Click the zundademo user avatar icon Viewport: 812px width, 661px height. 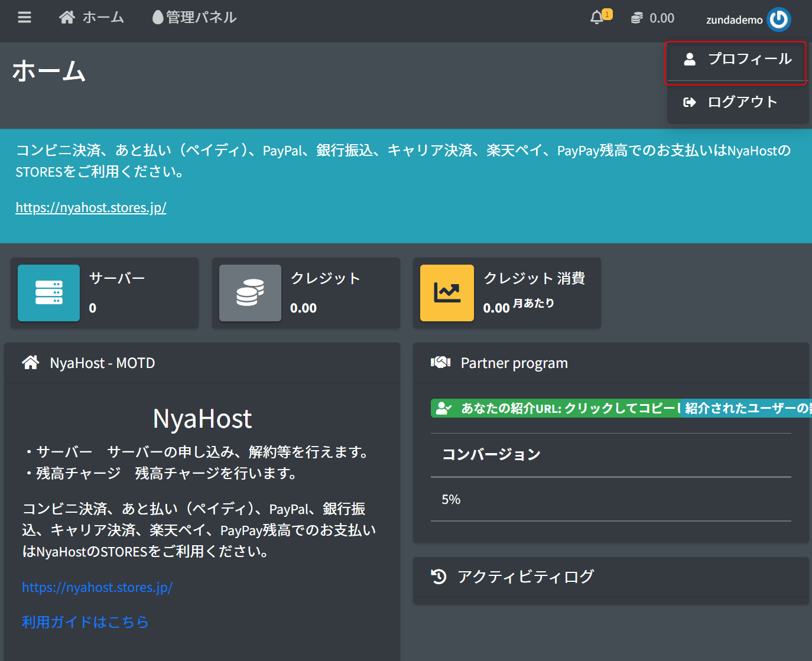779,19
